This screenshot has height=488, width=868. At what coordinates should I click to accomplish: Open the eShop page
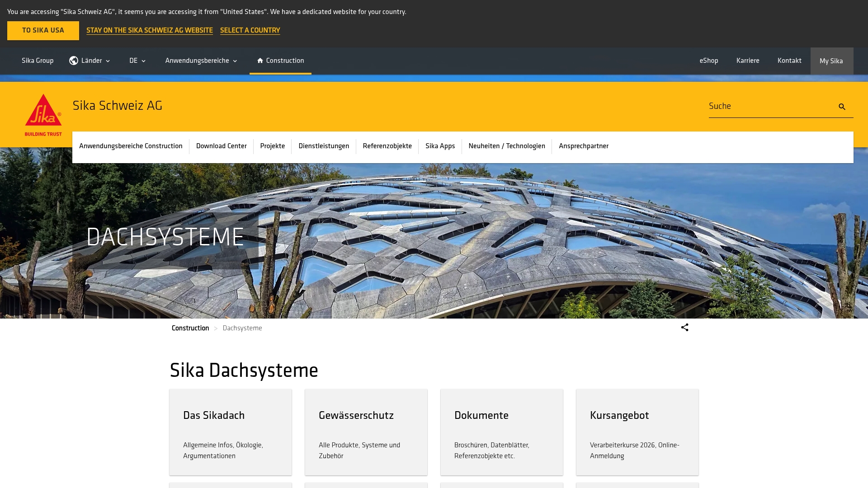[x=708, y=61]
